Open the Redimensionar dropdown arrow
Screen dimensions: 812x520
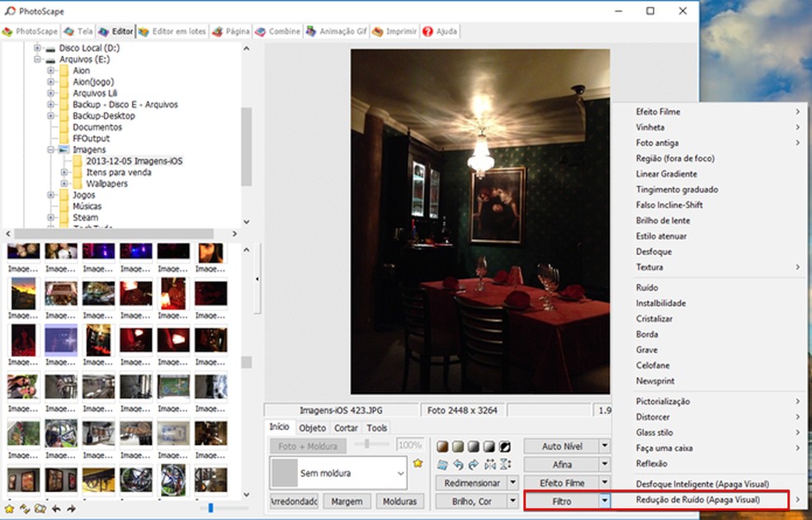click(512, 483)
